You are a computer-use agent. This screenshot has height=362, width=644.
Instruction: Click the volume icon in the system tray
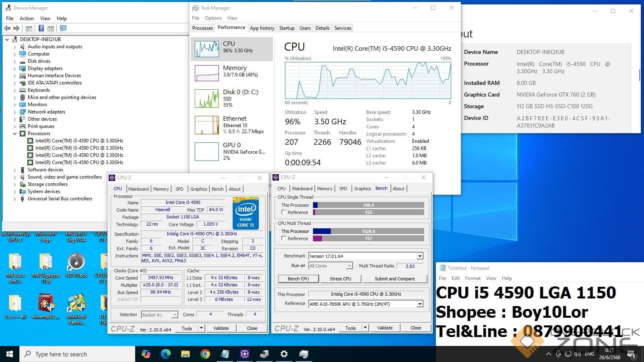click(578, 354)
